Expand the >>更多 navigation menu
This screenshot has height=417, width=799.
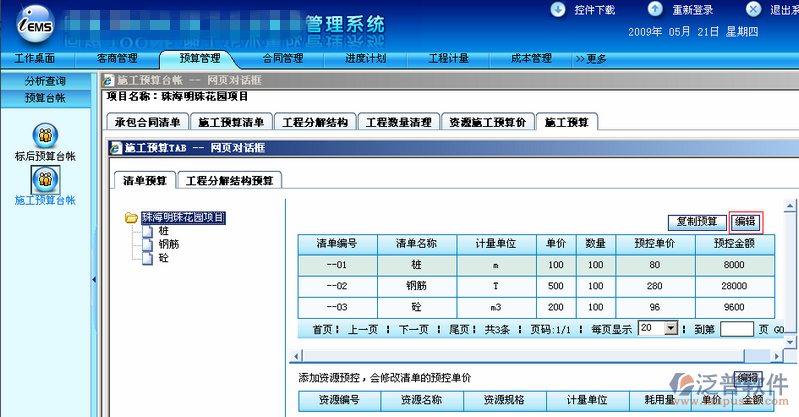pos(591,59)
